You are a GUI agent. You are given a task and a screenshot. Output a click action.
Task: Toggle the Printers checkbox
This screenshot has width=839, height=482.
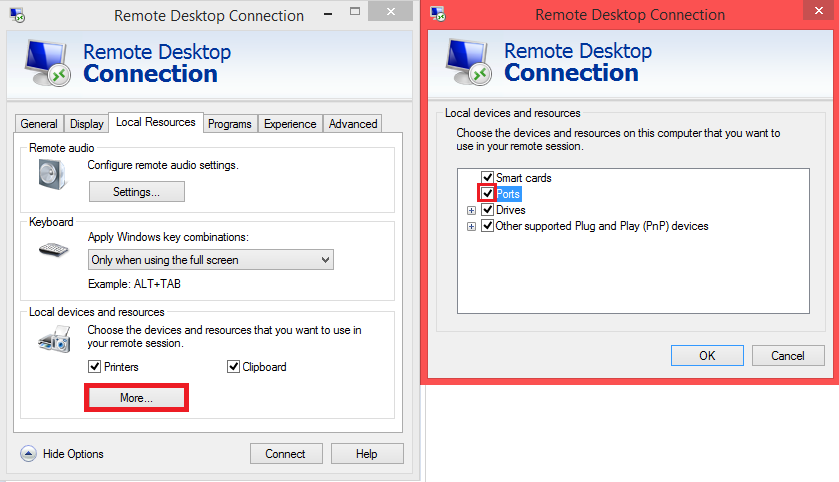tap(94, 366)
